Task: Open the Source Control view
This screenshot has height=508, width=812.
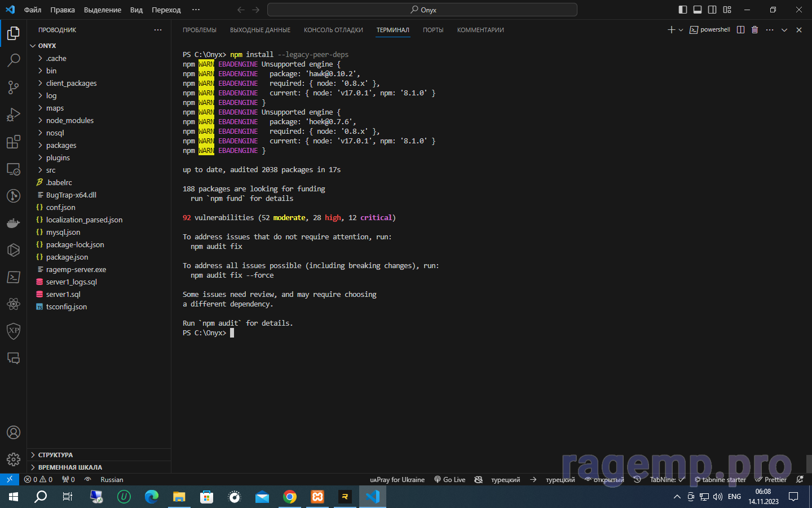Action: click(x=14, y=87)
